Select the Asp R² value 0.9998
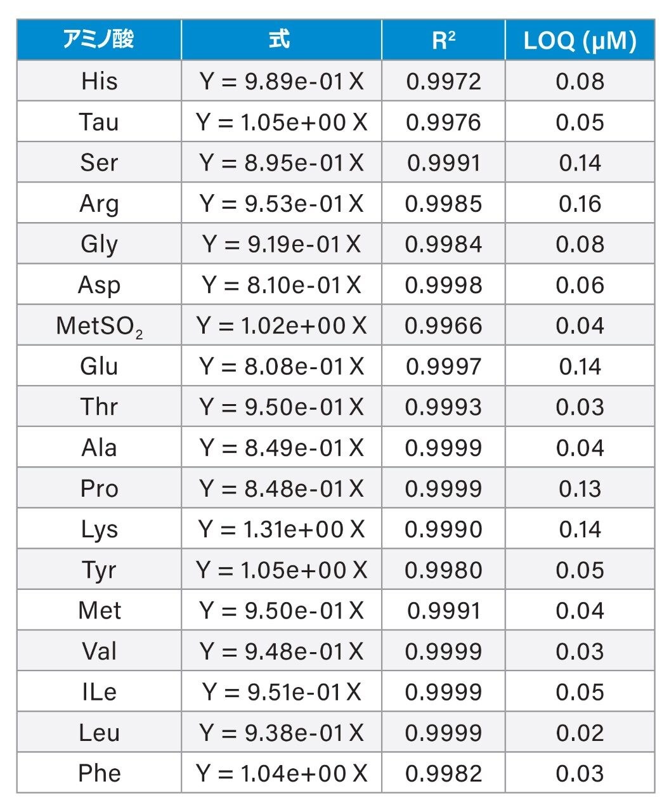The width and height of the screenshot is (669, 812). 443,285
